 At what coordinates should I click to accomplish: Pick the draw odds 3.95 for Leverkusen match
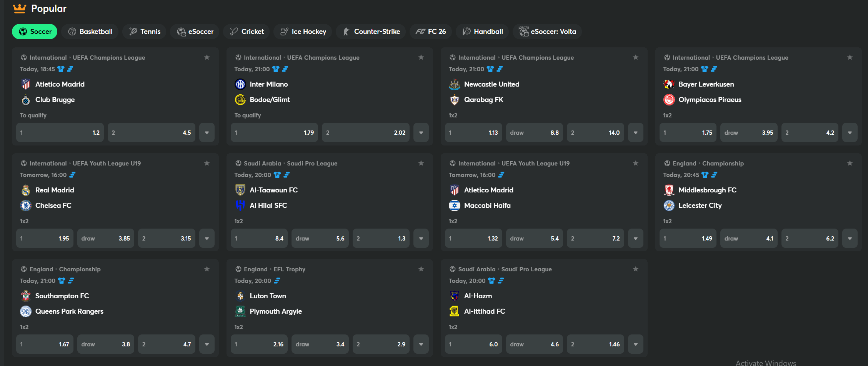748,132
